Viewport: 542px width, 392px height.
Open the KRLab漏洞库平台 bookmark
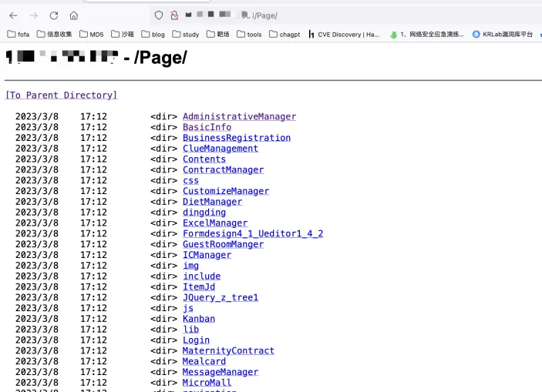pos(502,34)
